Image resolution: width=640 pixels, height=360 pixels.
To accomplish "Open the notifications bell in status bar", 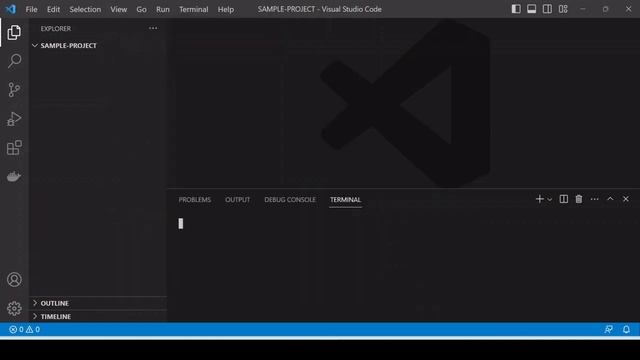I will point(626,329).
